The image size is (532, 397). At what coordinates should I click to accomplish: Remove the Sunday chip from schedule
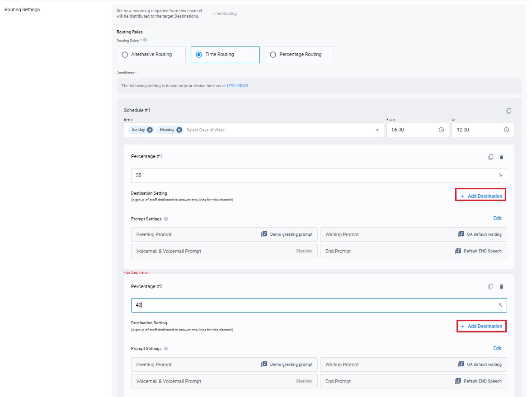point(150,130)
